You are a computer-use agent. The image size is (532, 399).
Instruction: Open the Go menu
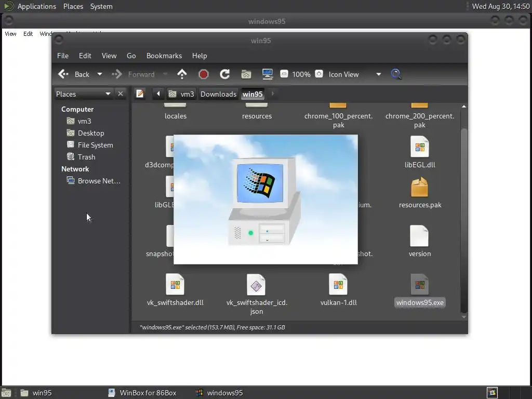[131, 56]
